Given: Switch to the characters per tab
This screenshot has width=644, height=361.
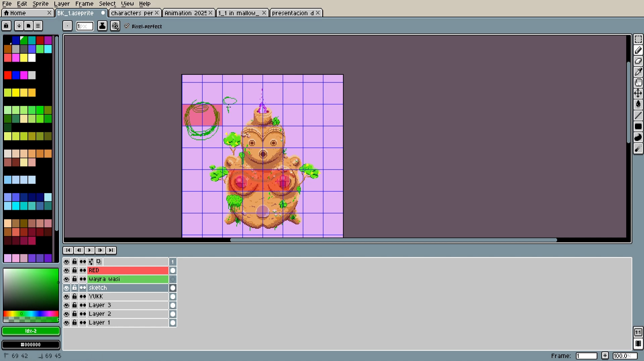Looking at the screenshot, I should (135, 13).
